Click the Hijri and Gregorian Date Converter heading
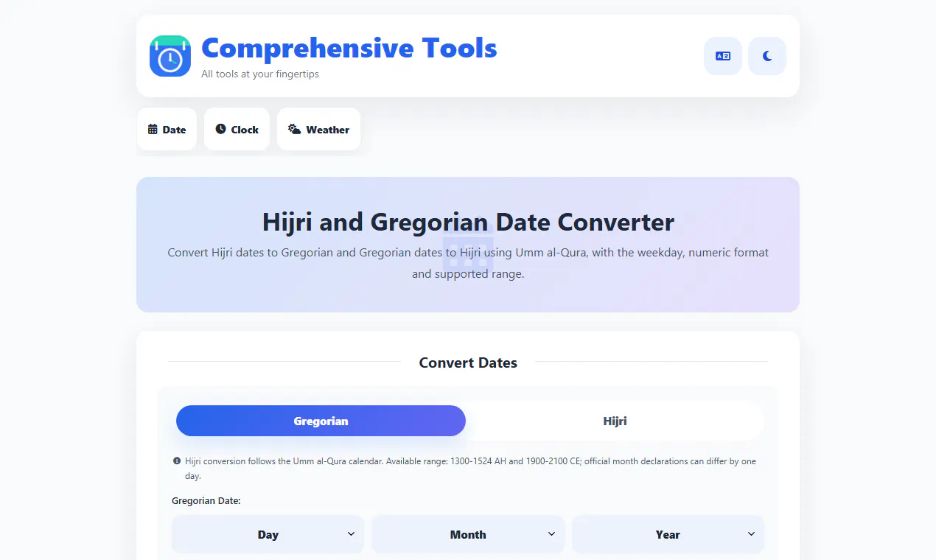 468,222
